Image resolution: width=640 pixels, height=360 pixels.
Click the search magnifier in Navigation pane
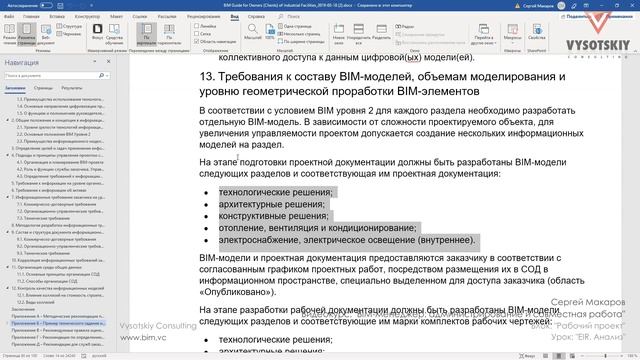pyautogui.click(x=101, y=76)
